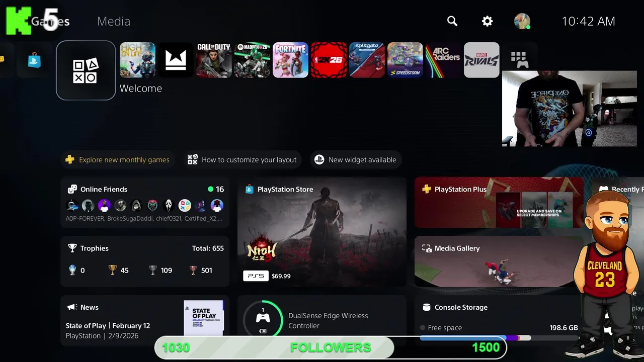The image size is (644, 362).
Task: Click the $69.99 price label
Action: (x=281, y=276)
